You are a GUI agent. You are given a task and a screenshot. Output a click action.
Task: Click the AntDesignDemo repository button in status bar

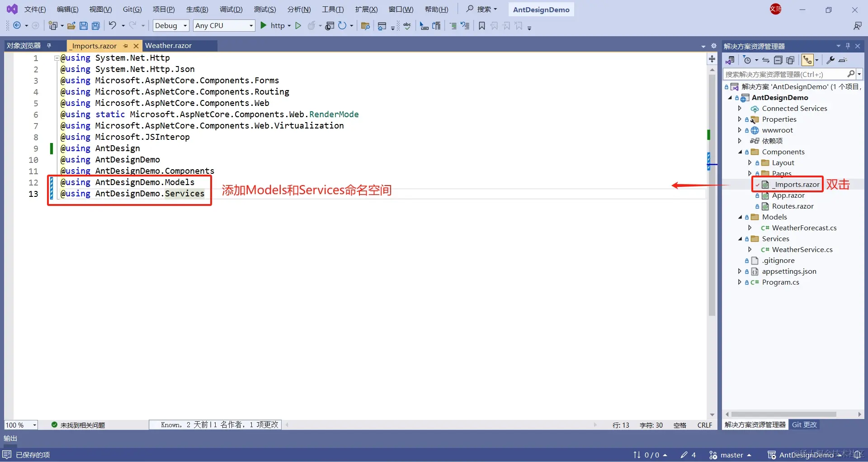tap(805, 455)
